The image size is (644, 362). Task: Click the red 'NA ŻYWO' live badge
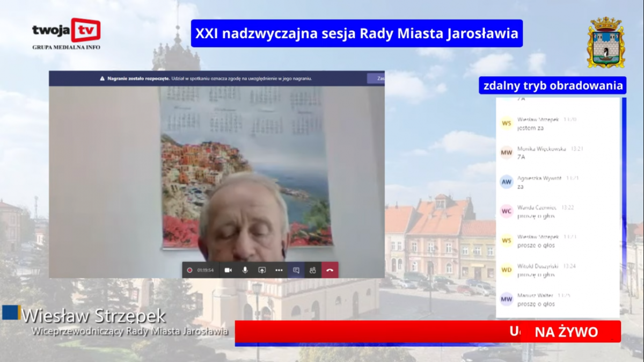tap(566, 332)
